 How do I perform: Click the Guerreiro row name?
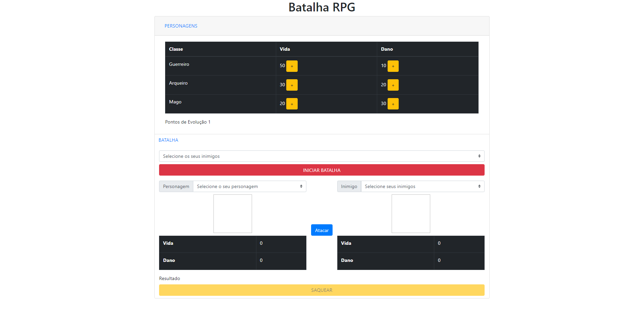coord(179,64)
